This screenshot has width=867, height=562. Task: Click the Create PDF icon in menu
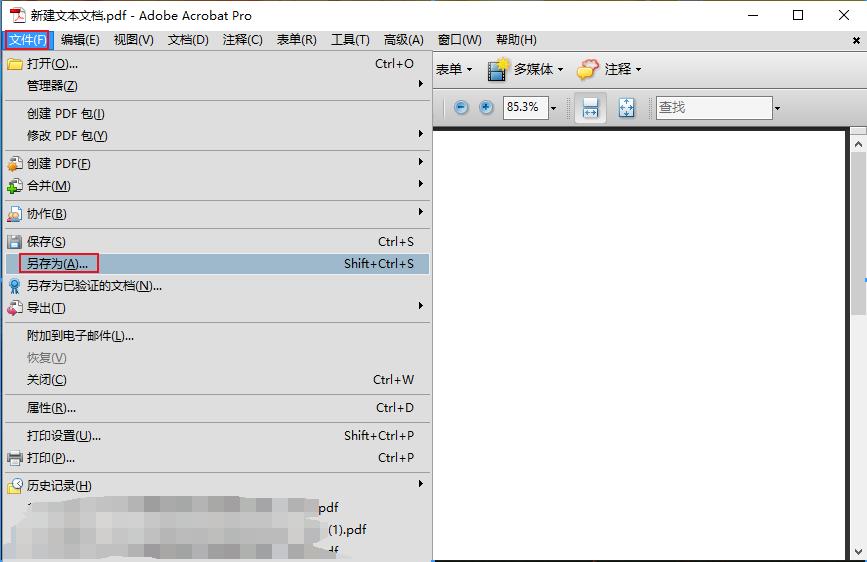click(15, 164)
